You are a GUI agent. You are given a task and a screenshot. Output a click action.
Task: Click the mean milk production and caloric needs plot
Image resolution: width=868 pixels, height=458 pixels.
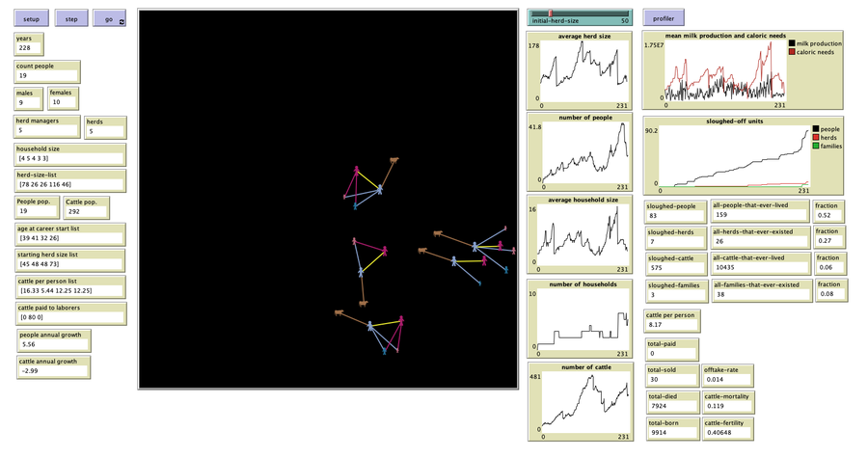tap(743, 70)
